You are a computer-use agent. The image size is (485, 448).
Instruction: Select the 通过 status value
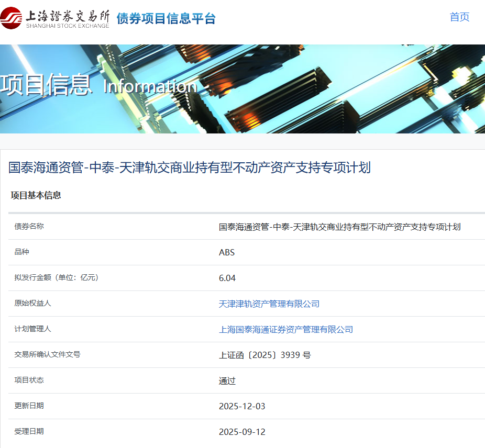(x=227, y=381)
